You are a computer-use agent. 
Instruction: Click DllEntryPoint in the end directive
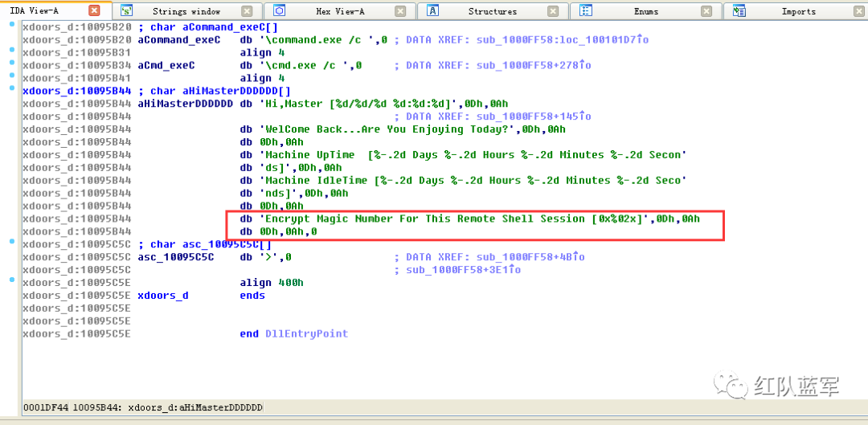(306, 333)
